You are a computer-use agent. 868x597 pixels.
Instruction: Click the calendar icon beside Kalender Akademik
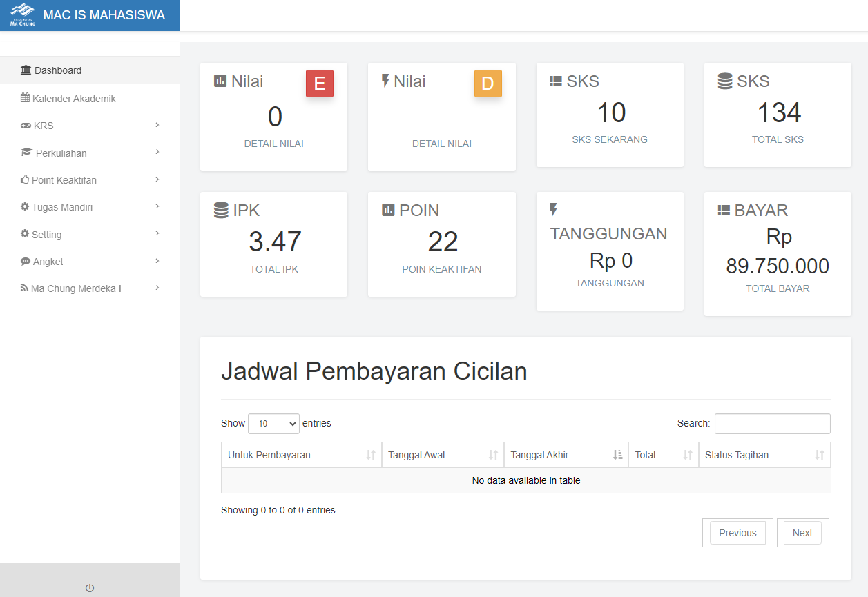click(26, 98)
